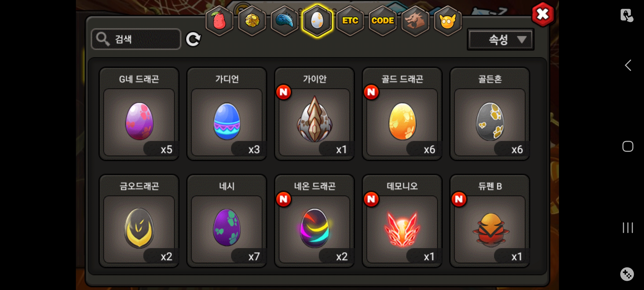
Task: Tap the Android back navigation arrow
Action: tap(628, 65)
